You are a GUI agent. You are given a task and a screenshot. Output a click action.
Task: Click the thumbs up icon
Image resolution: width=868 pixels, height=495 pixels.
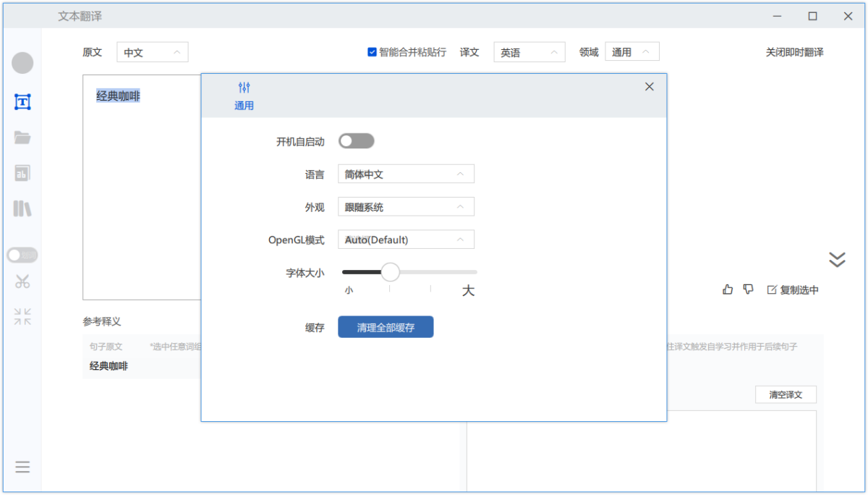tap(728, 289)
